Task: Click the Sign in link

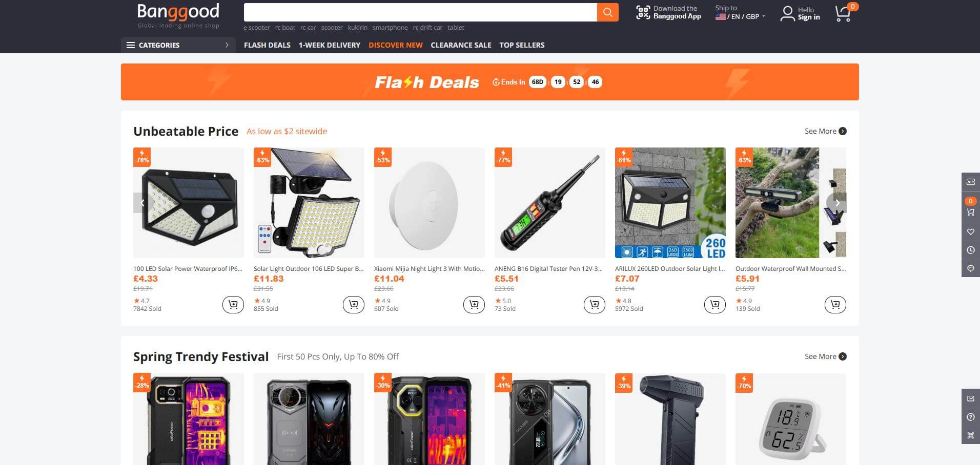Action: click(x=808, y=17)
